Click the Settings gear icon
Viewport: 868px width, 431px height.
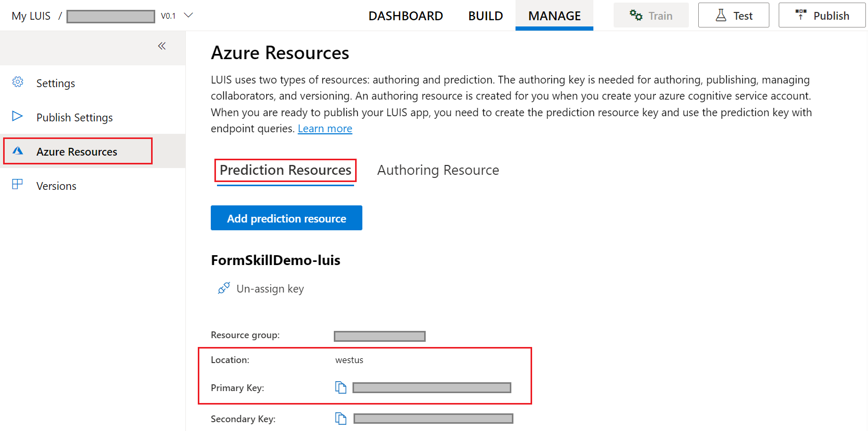coord(18,82)
